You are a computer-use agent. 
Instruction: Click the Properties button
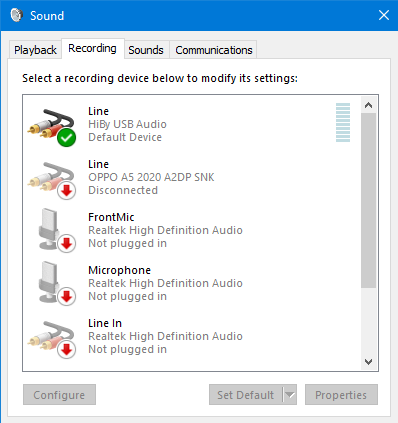341,395
